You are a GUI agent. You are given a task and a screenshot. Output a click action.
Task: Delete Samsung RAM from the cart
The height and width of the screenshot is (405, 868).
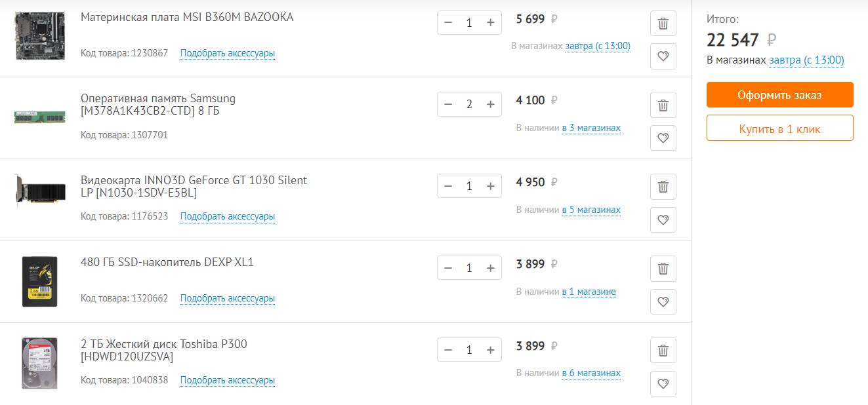663,105
